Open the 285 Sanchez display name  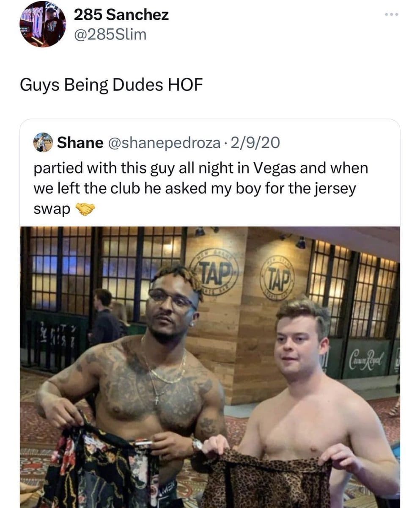(121, 15)
